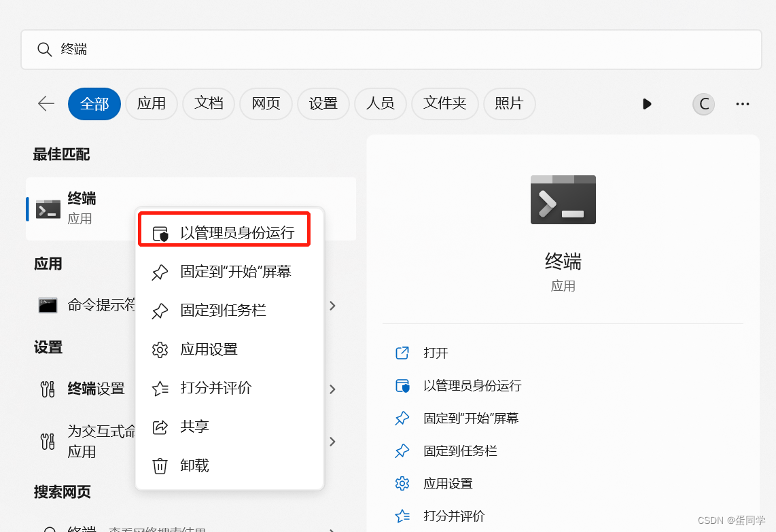
Task: Expand the 终端设置 entry chevron
Action: point(332,389)
